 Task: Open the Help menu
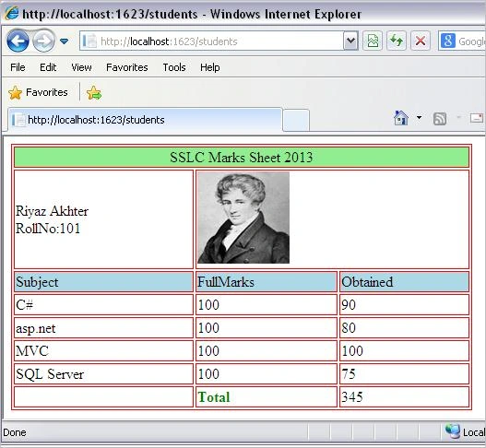(x=210, y=67)
